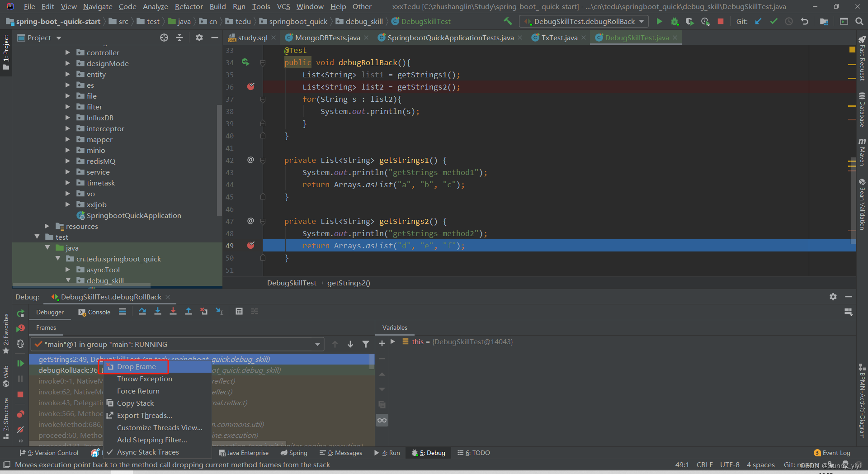Run DebugSkillTest with green play icon
This screenshot has width=868, height=474.
[659, 21]
